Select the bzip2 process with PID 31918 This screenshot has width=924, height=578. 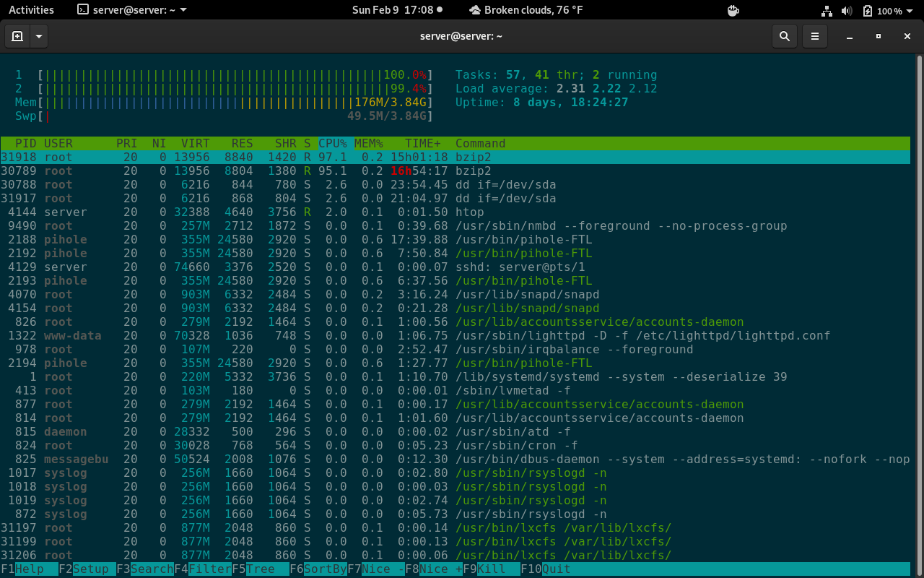[x=456, y=157]
